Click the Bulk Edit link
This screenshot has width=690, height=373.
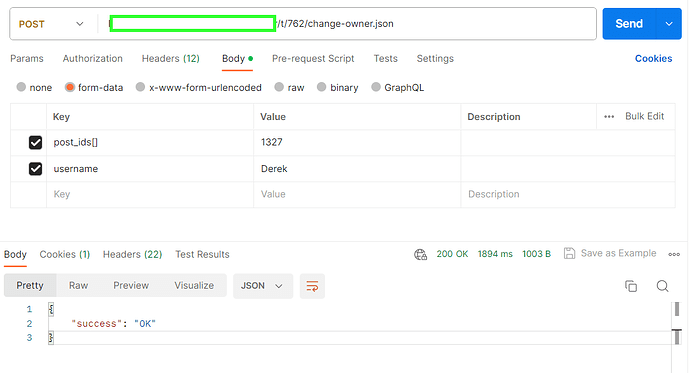[x=645, y=116]
